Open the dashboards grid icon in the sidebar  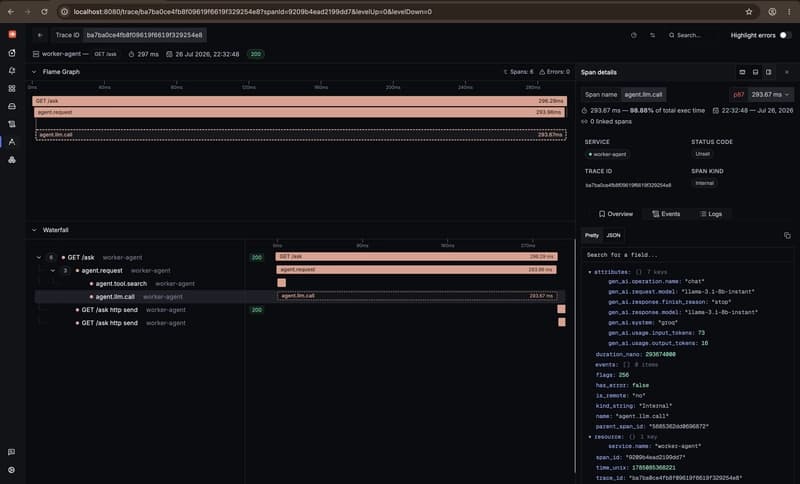click(12, 88)
